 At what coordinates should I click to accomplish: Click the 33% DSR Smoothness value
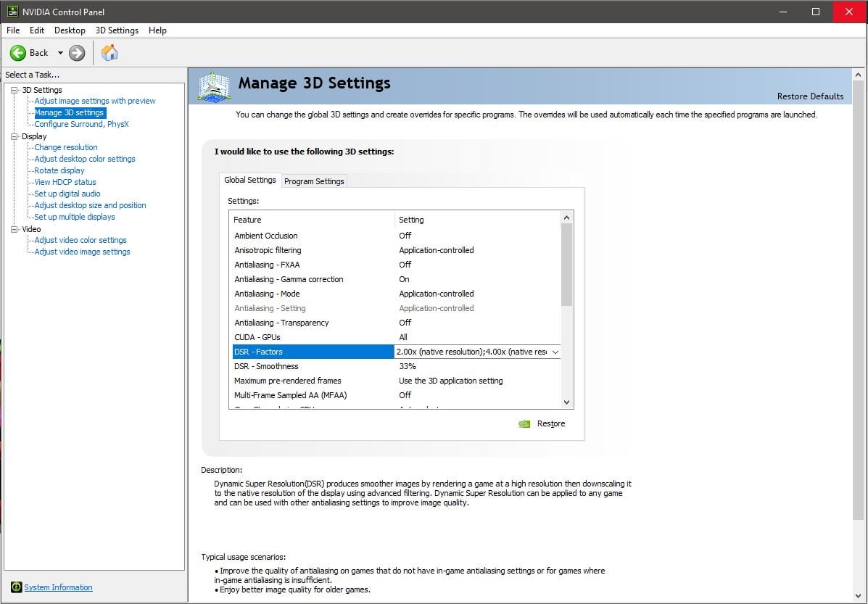(408, 366)
